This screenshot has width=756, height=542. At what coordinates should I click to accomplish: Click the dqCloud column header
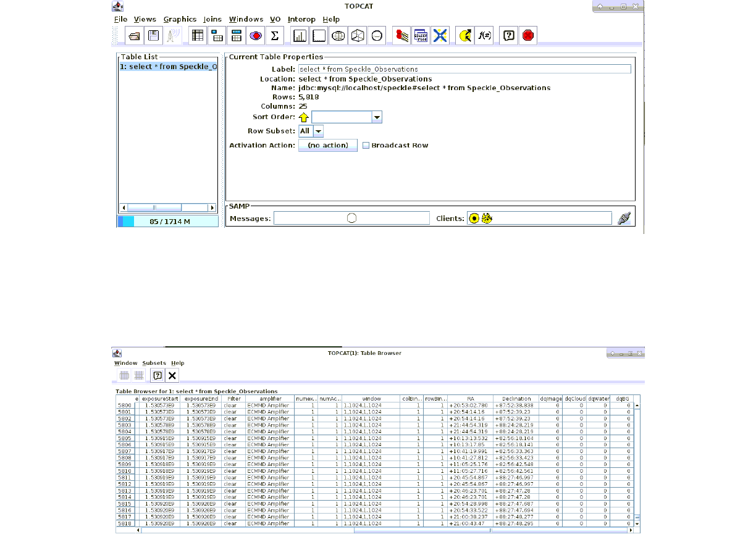(x=574, y=399)
